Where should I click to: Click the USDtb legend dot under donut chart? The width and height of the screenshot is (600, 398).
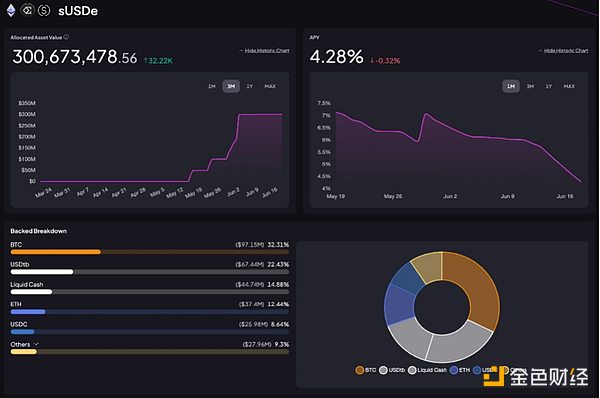pyautogui.click(x=383, y=370)
